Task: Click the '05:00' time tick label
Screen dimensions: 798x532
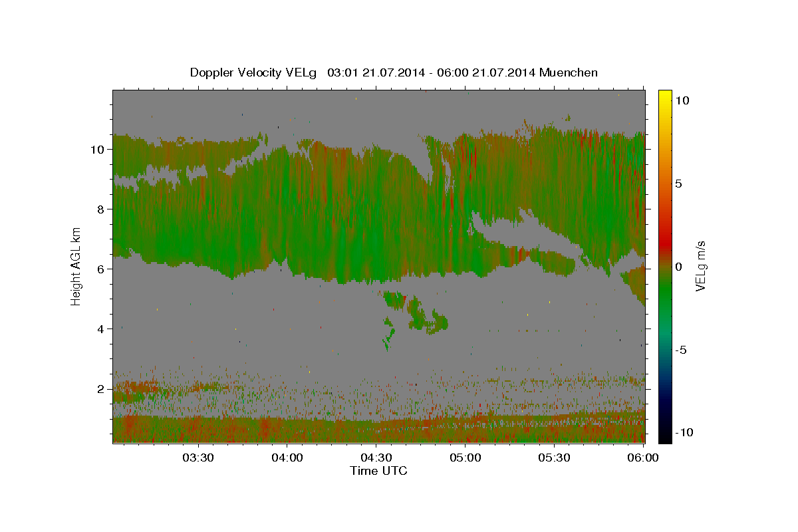Action: click(465, 458)
